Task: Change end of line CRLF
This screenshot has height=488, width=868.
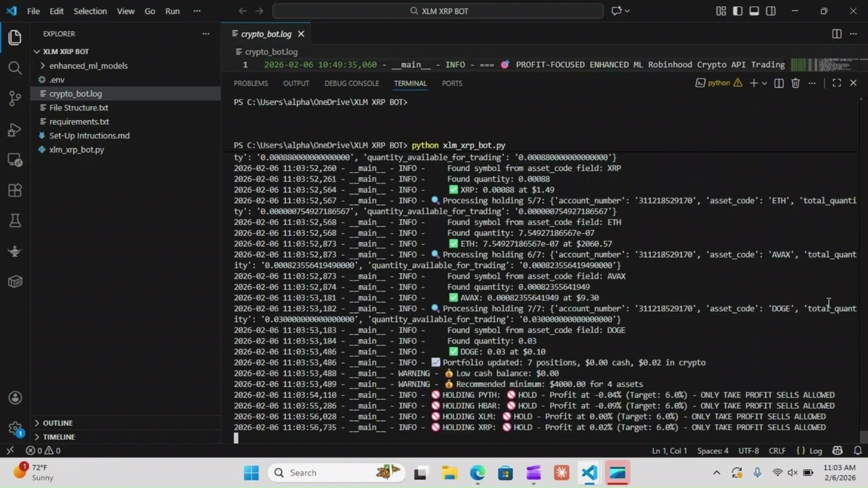Action: click(x=777, y=451)
